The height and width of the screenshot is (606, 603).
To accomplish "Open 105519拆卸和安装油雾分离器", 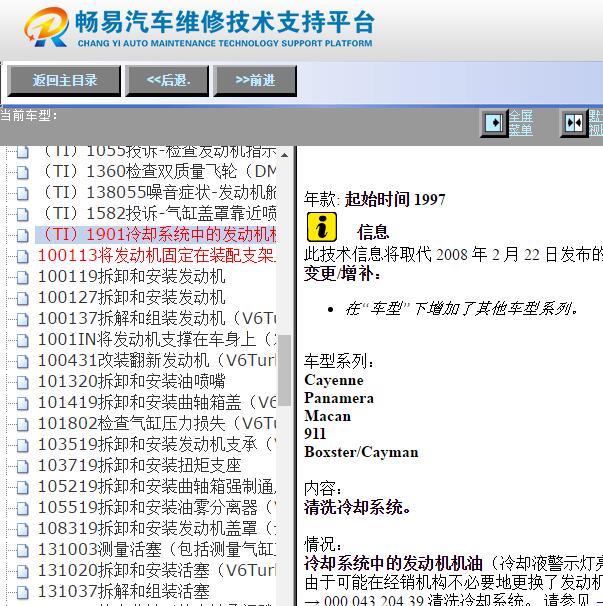I will [x=157, y=507].
